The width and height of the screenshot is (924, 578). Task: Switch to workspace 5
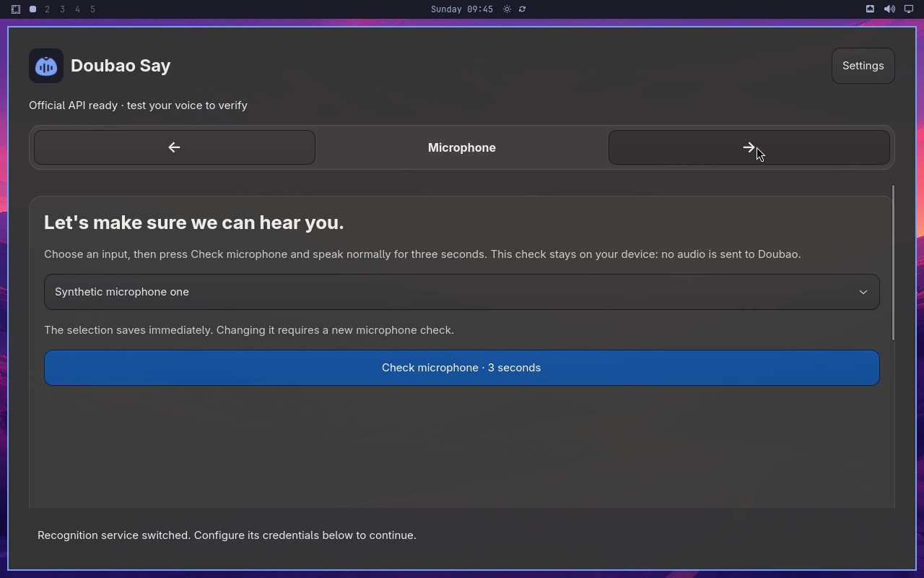click(x=93, y=9)
